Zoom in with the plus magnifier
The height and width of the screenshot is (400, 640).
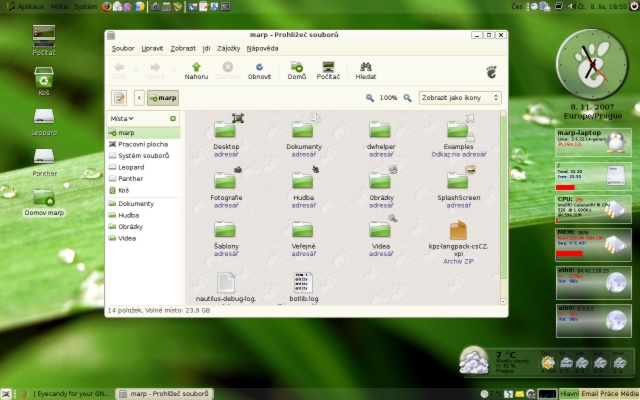pyautogui.click(x=407, y=98)
